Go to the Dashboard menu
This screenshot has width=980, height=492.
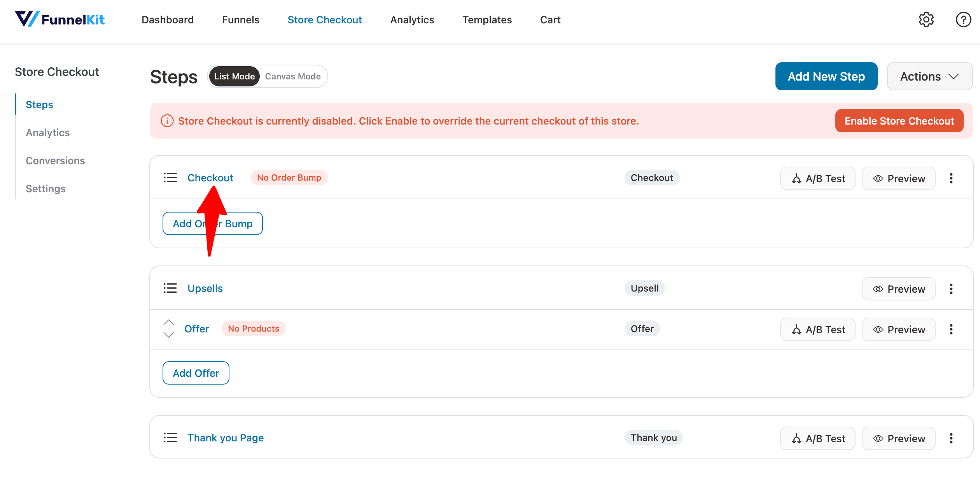click(168, 20)
